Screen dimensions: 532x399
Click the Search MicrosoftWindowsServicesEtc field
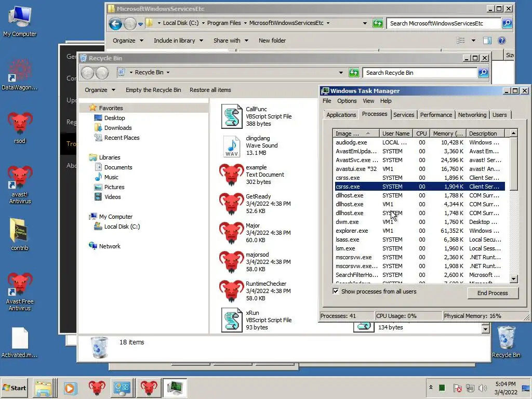pyautogui.click(x=444, y=23)
